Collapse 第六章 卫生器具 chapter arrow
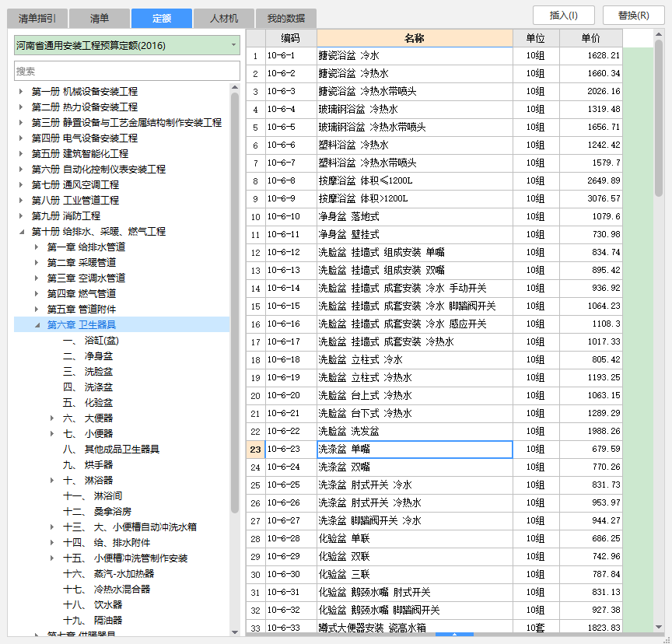This screenshot has width=672, height=644. (37, 325)
